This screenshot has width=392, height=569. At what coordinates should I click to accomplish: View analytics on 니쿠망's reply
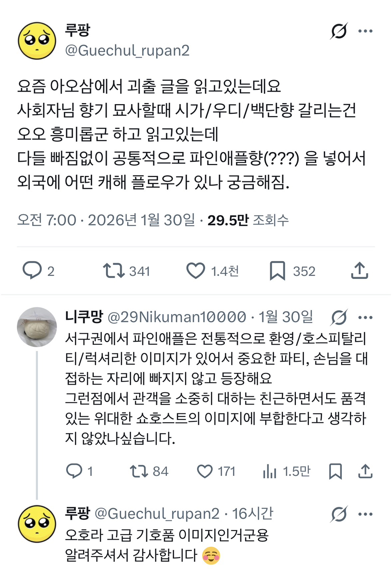[271, 471]
